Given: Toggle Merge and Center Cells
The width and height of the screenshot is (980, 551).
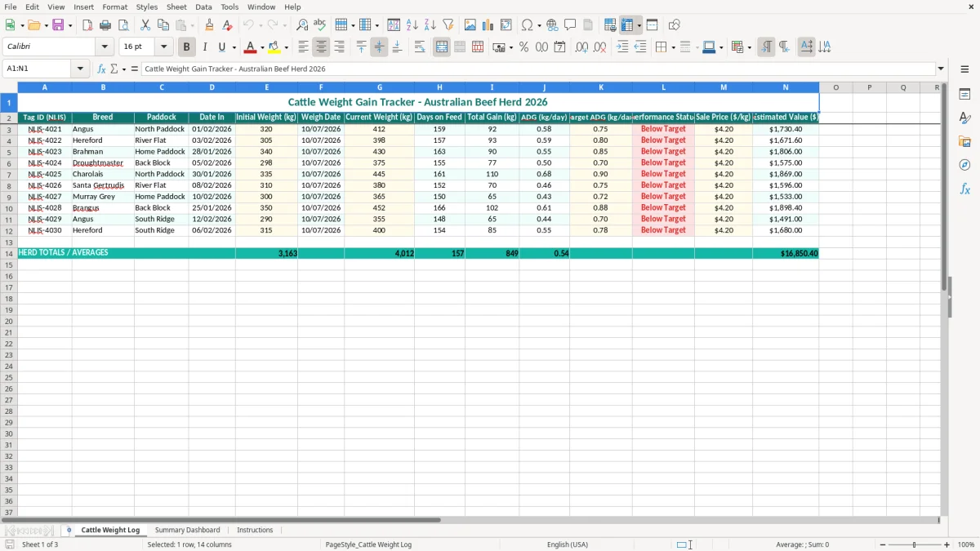Looking at the screenshot, I should click(442, 47).
